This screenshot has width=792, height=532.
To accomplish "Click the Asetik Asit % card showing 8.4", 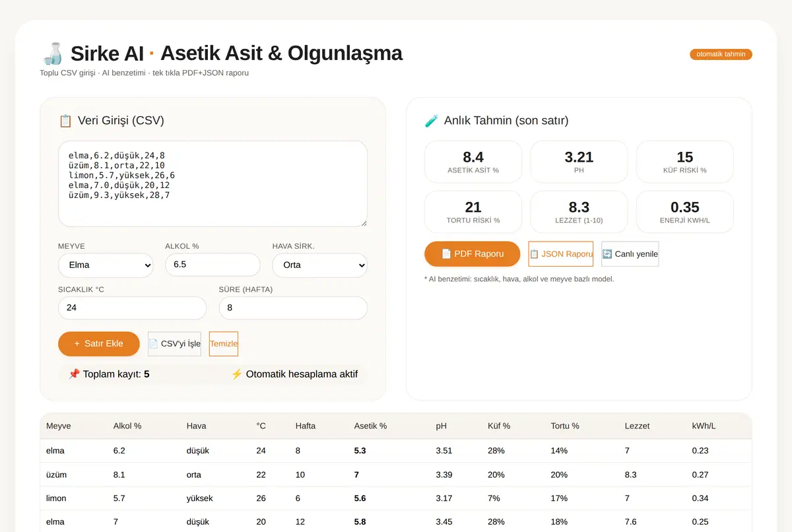I will tap(473, 162).
